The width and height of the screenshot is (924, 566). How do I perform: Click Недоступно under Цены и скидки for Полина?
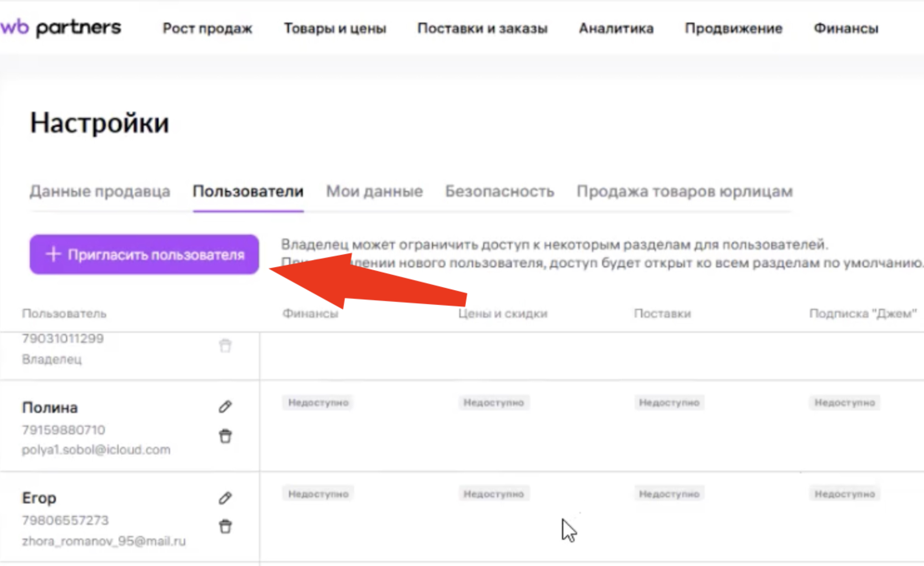point(494,403)
